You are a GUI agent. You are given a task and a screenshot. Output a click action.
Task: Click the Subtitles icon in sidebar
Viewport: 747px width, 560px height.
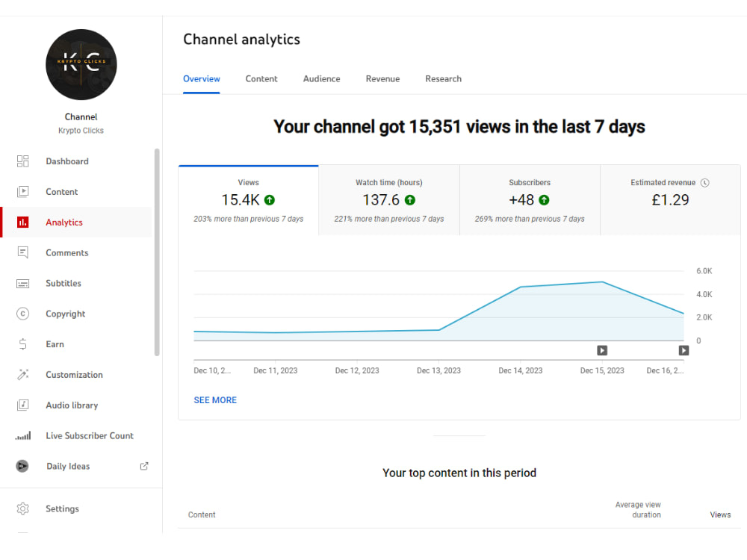coord(23,284)
